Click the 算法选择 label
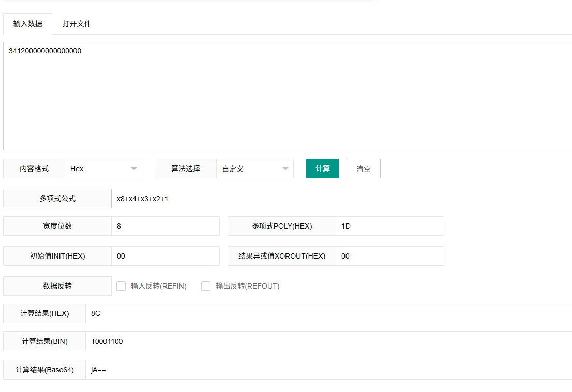572x392 pixels. (x=186, y=169)
